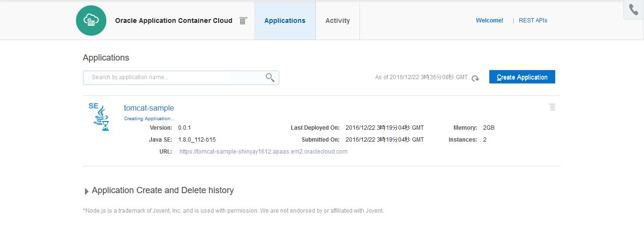Open the tomcat-sample application link

coord(149,108)
